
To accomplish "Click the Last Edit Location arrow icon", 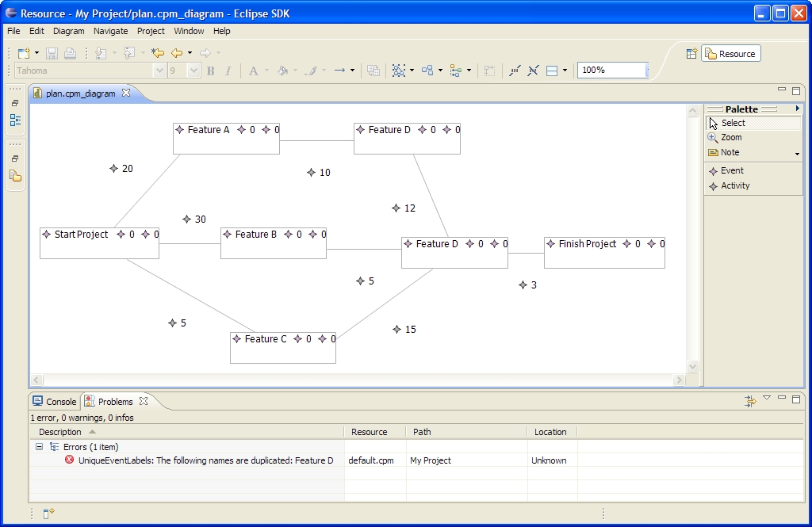I will [158, 53].
